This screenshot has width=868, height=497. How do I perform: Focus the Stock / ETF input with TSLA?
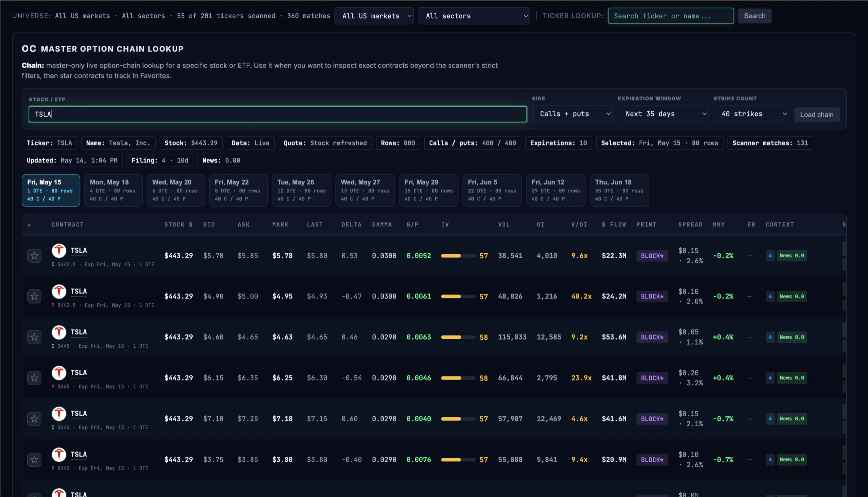tap(277, 114)
